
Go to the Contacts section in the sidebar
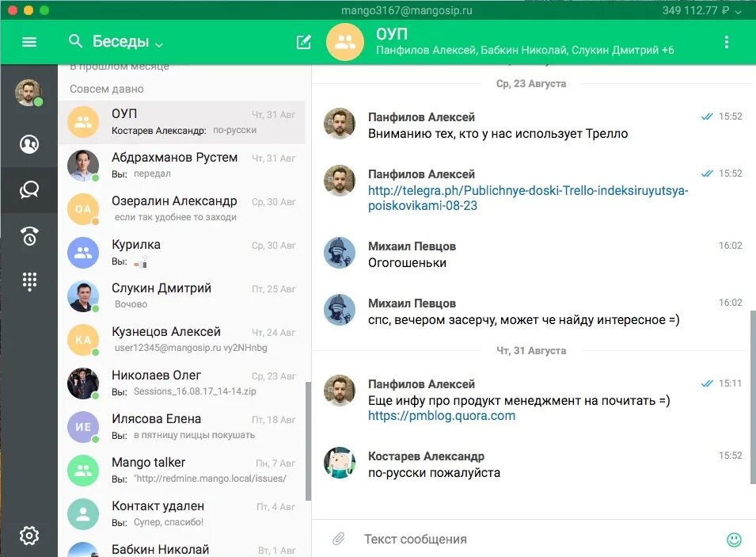pyautogui.click(x=29, y=144)
